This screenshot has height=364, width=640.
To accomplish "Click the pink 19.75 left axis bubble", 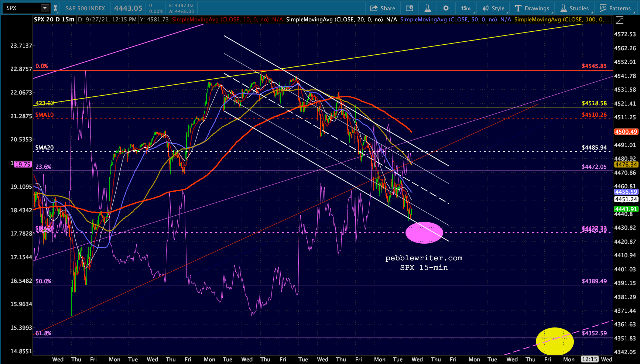I will (x=23, y=165).
